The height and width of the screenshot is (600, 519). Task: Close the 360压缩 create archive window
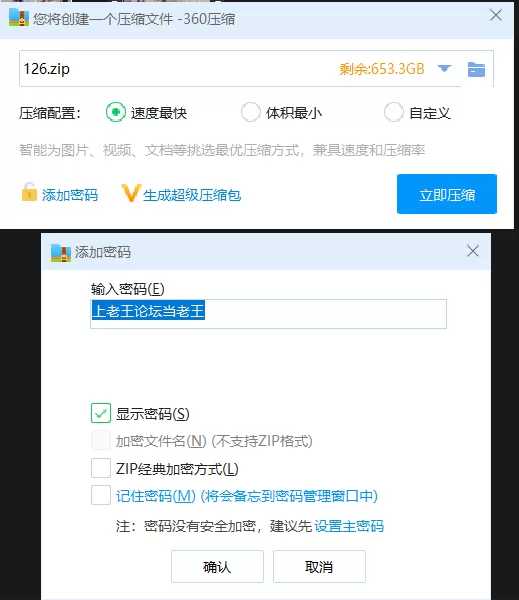496,15
